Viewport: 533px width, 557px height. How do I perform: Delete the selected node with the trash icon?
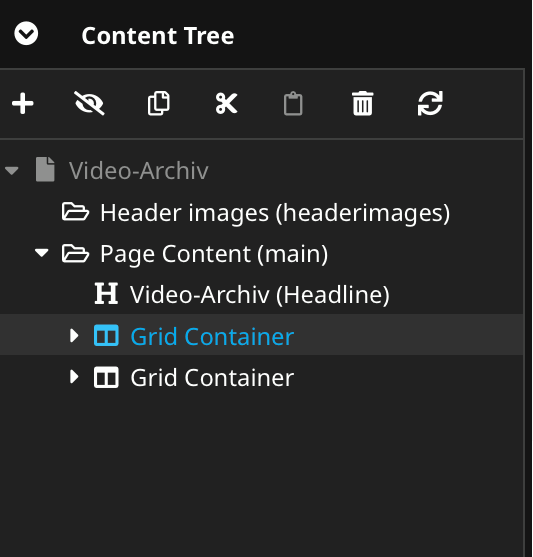point(362,103)
